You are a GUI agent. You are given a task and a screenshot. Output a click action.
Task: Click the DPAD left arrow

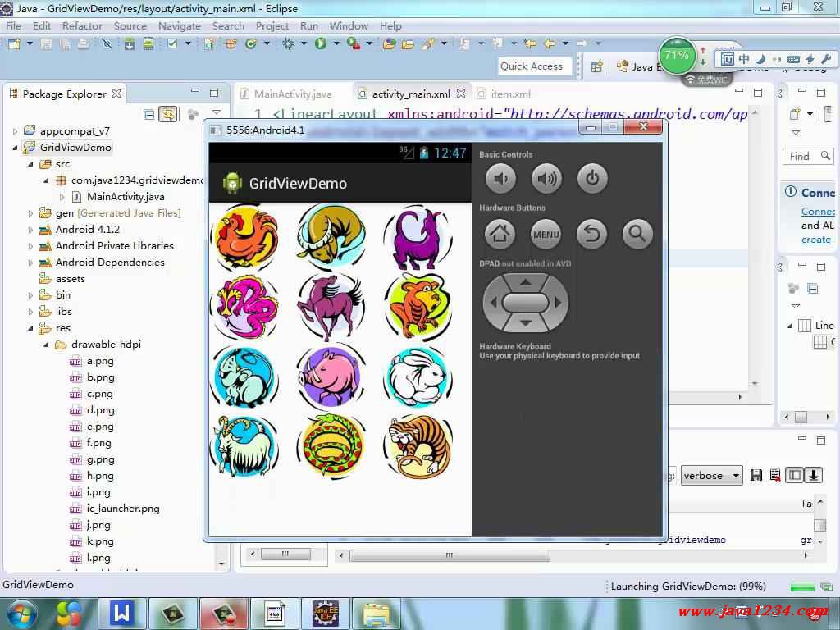pos(493,303)
